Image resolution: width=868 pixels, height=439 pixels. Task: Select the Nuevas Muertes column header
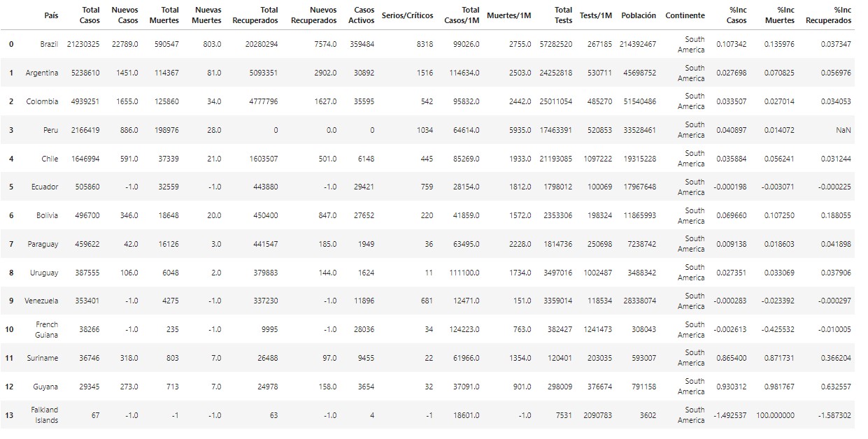207,15
